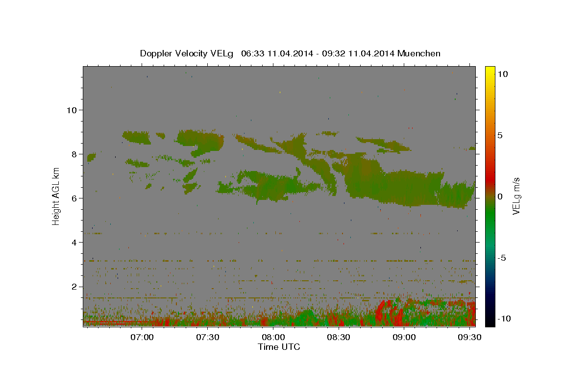The height and width of the screenshot is (392, 588).
Task: Click the Time UTC axis title
Action: [279, 347]
